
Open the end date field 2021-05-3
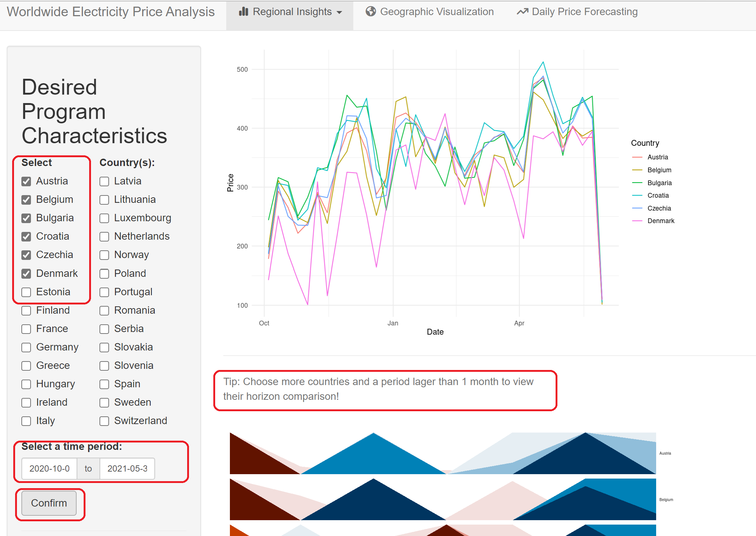tap(127, 469)
